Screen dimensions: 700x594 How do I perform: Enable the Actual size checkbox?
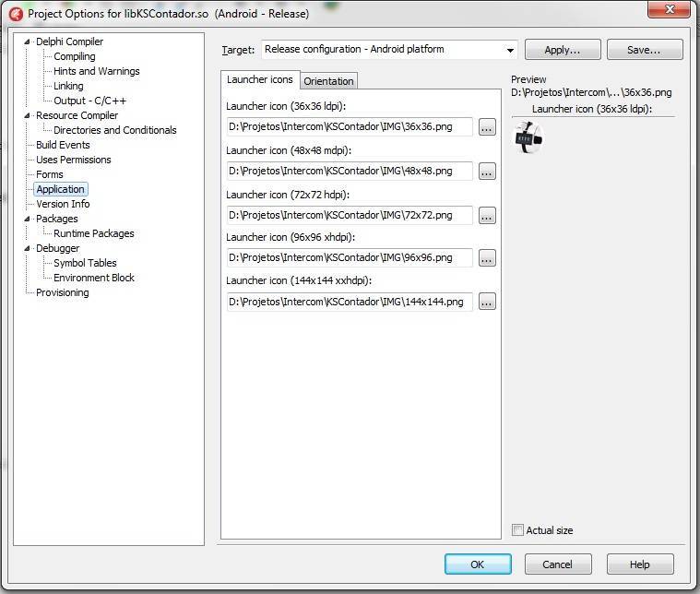pyautogui.click(x=517, y=530)
